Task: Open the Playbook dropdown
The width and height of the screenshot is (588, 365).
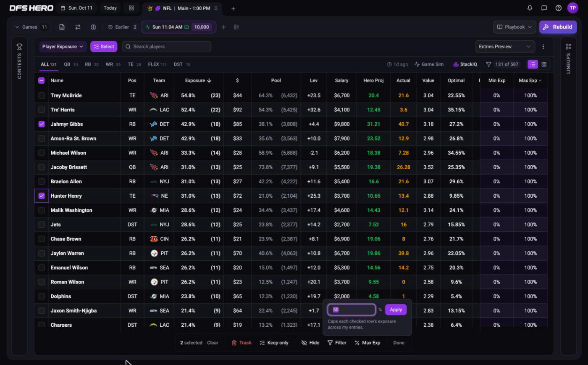Action: click(x=514, y=27)
